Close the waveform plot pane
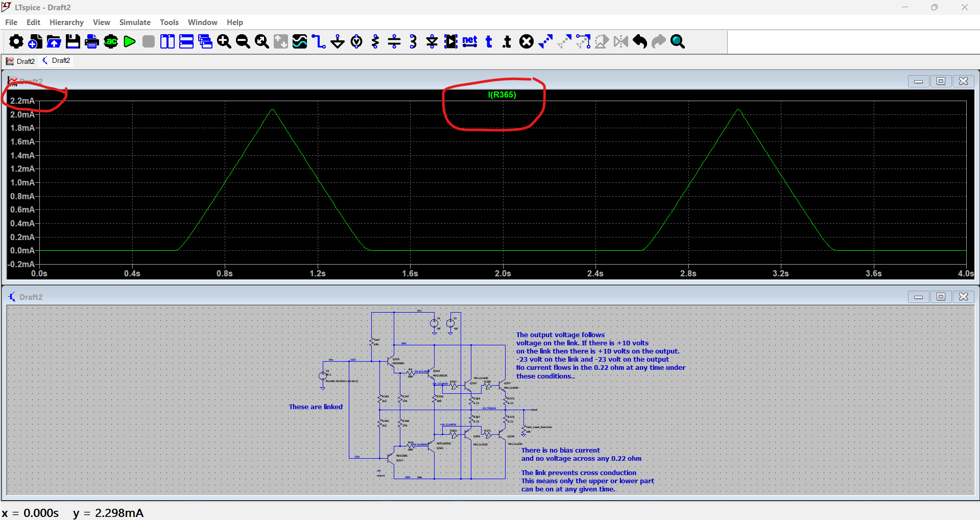Image resolution: width=980 pixels, height=520 pixels. tap(964, 81)
